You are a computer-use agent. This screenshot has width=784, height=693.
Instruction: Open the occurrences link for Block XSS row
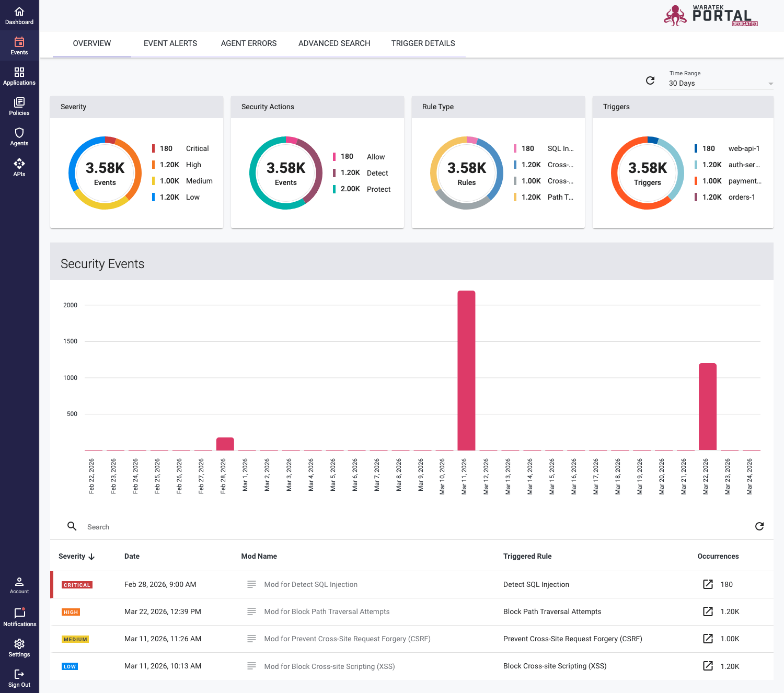(x=708, y=666)
